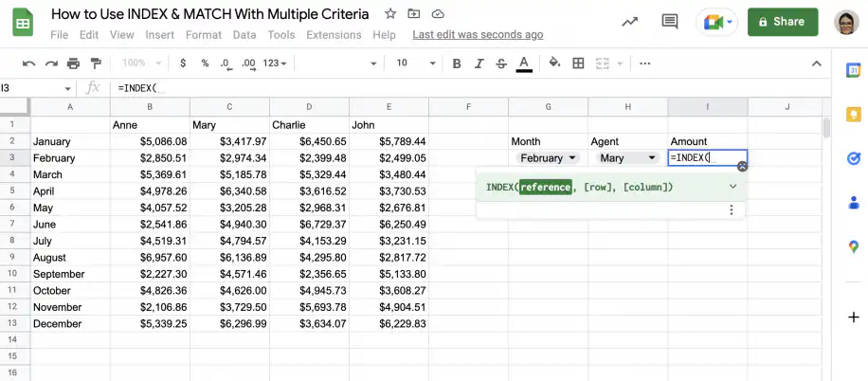Screen dimensions: 868x381
Task: Click the document title text
Action: click(209, 14)
